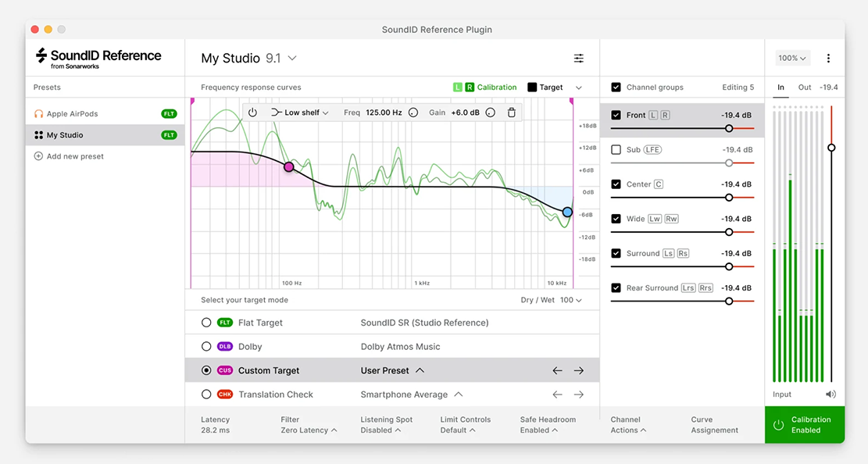Delete the Low shelf filter with trash icon

coord(512,112)
